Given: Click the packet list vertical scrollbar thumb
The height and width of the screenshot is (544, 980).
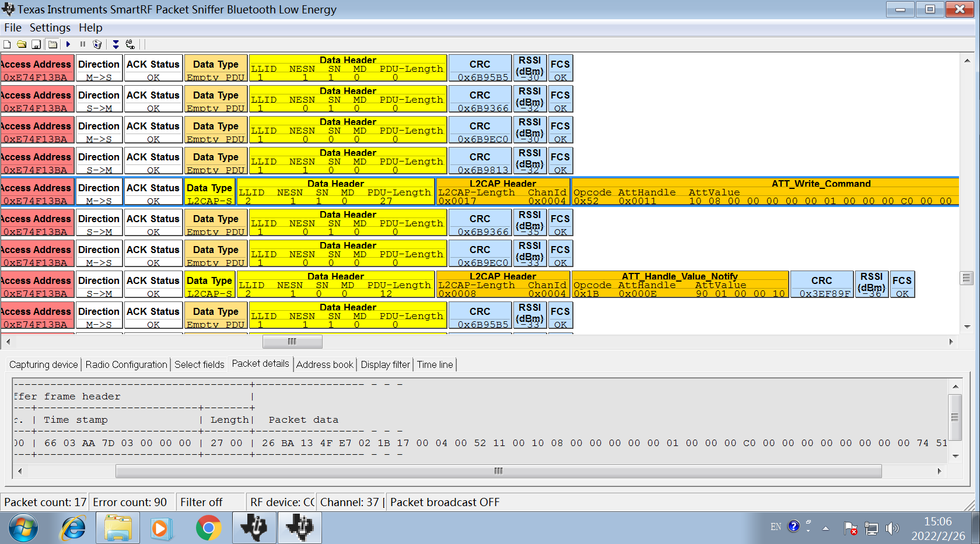Looking at the screenshot, I should click(967, 278).
